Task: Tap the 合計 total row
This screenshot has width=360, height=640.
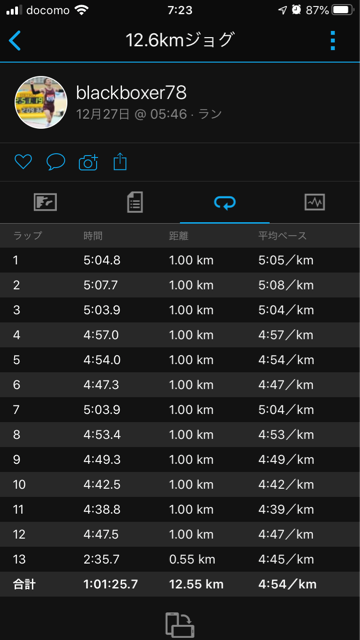Action: pos(180,584)
